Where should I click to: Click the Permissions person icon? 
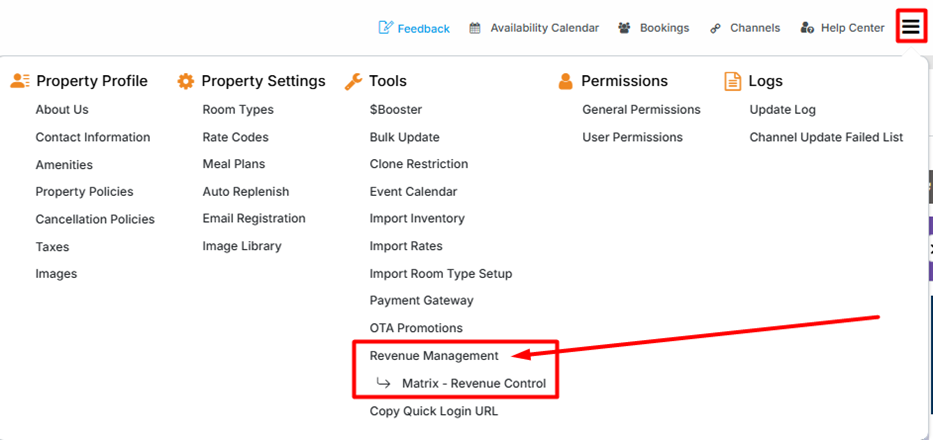coord(566,81)
